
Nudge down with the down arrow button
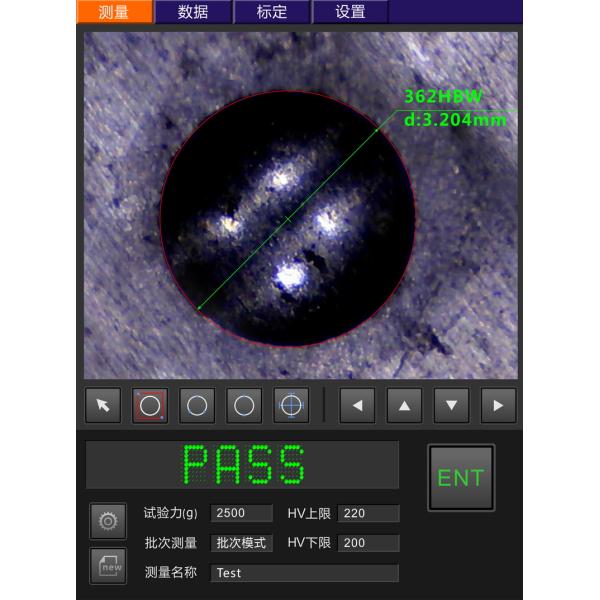pos(451,405)
